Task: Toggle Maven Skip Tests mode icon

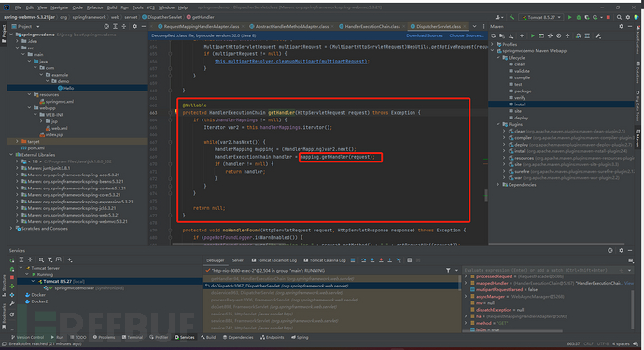Action: click(x=558, y=36)
